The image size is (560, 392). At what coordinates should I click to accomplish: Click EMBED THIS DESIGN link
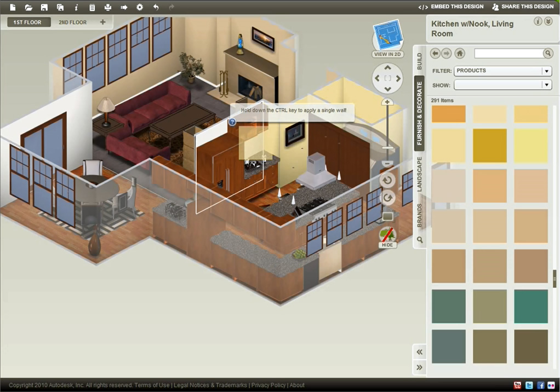click(x=451, y=7)
